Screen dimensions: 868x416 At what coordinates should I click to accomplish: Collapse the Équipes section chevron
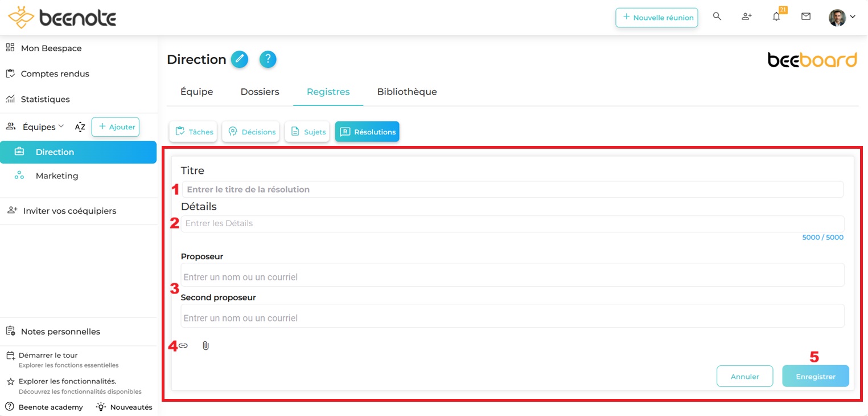61,127
